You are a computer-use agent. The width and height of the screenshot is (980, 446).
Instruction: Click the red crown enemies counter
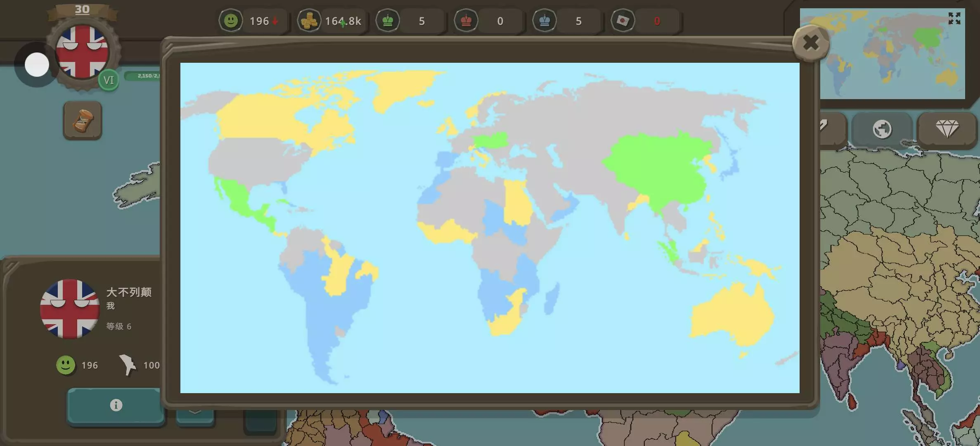466,21
